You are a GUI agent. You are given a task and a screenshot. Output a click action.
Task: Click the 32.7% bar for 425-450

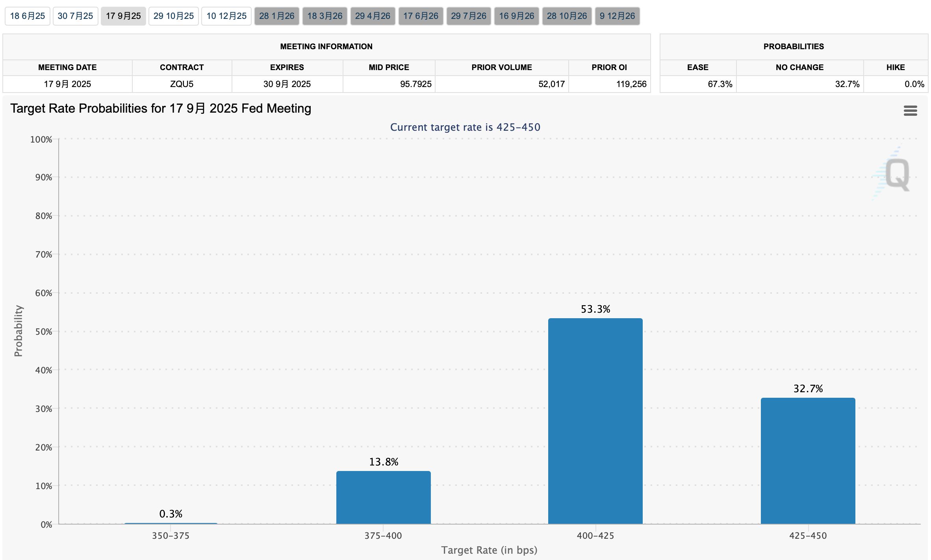(x=808, y=461)
